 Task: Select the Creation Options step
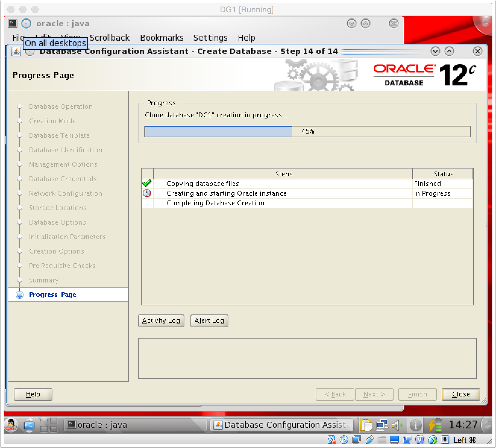coord(56,251)
